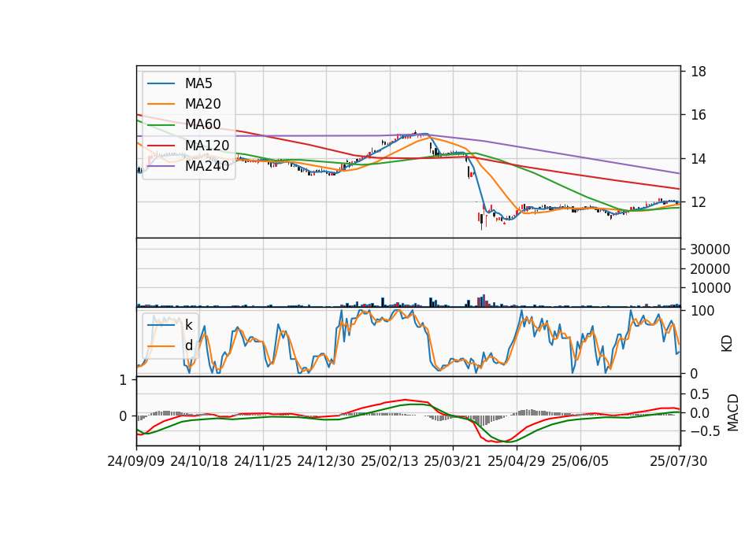Click the MA240 legend label

(x=207, y=166)
